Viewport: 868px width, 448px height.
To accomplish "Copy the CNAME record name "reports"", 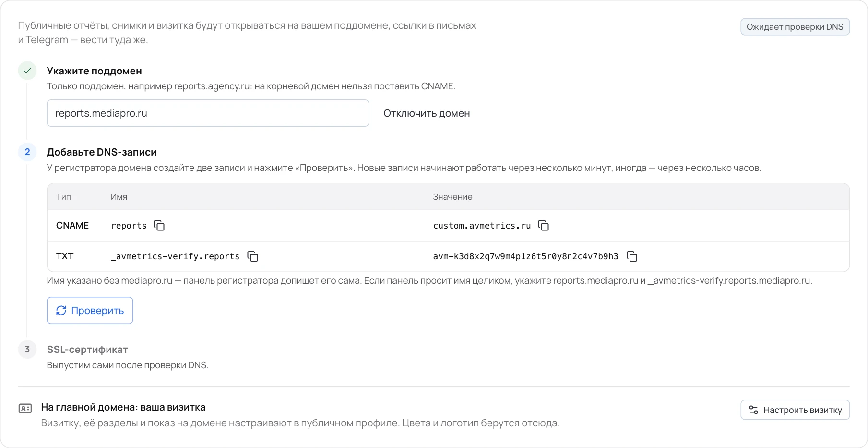I will click(159, 226).
